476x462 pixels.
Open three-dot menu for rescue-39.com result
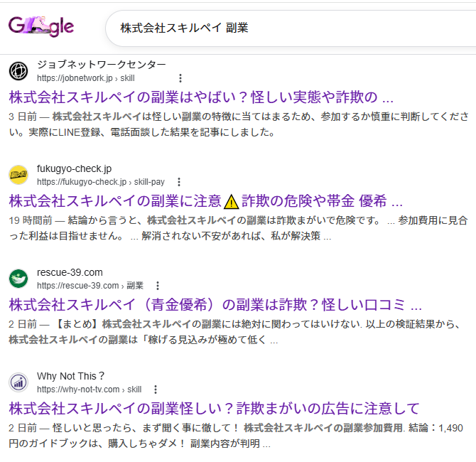[157, 286]
